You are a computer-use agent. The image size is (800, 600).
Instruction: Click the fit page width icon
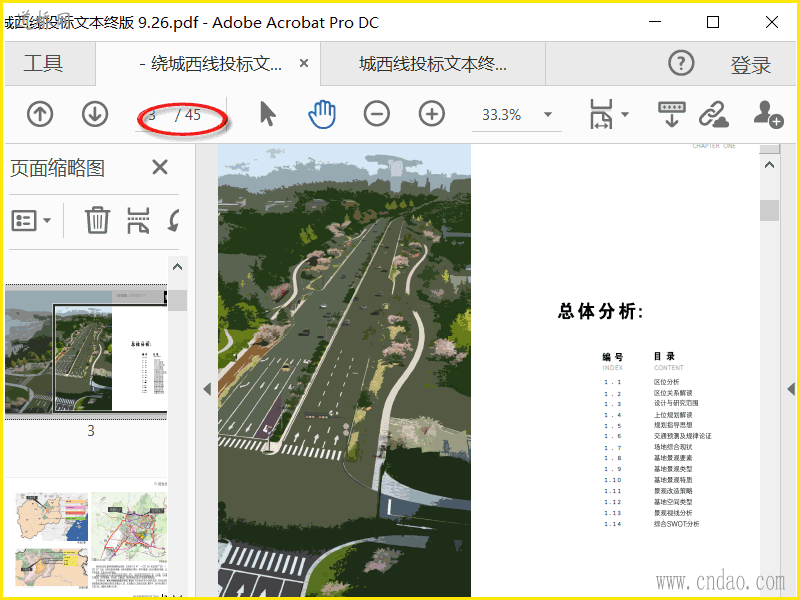(601, 114)
